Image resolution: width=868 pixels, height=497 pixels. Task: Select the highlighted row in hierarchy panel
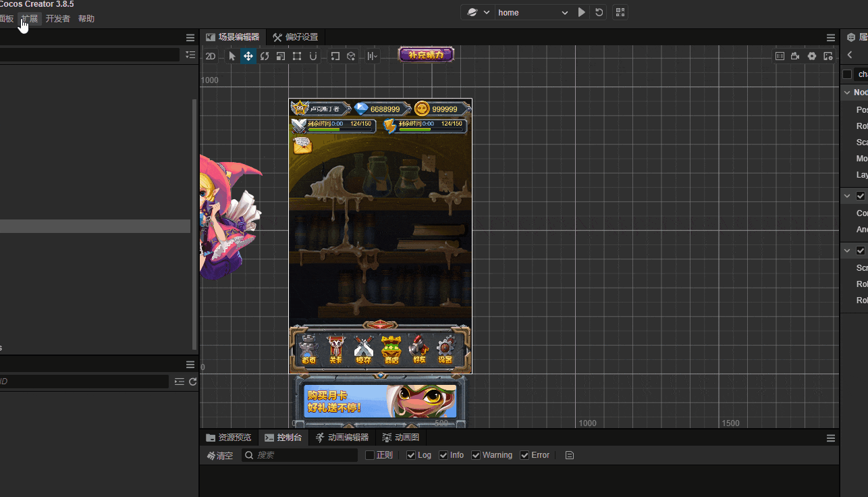pyautogui.click(x=95, y=226)
